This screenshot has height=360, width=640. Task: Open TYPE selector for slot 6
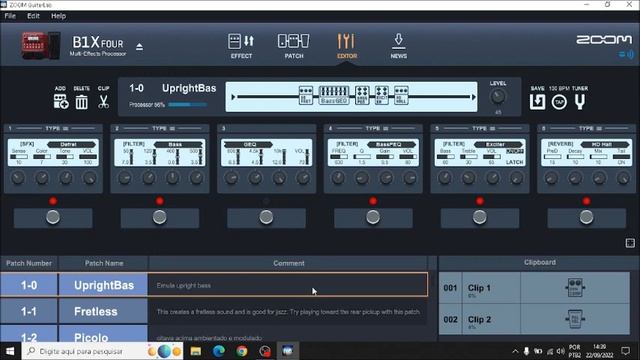click(x=591, y=129)
